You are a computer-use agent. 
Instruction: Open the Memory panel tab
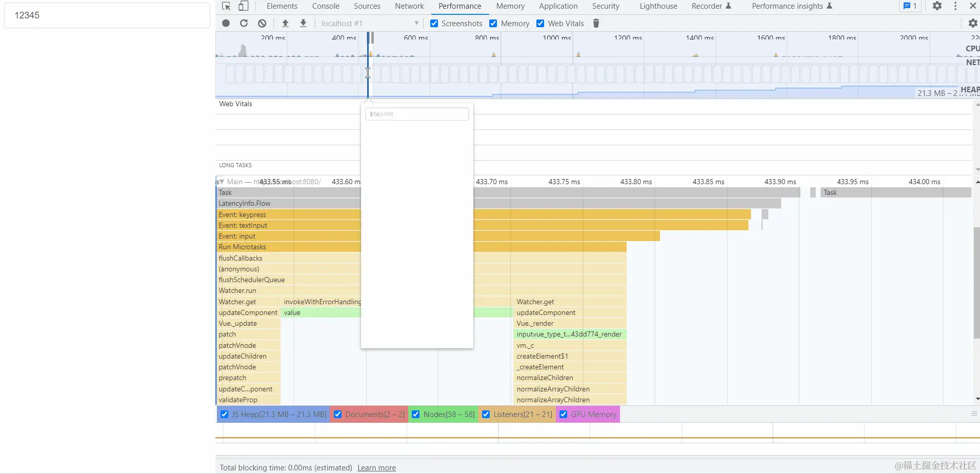coord(510,6)
